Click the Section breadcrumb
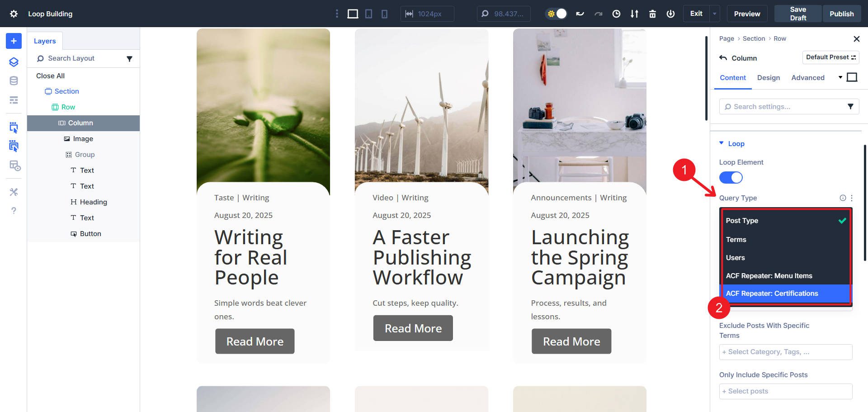Image resolution: width=868 pixels, height=412 pixels. coord(754,38)
